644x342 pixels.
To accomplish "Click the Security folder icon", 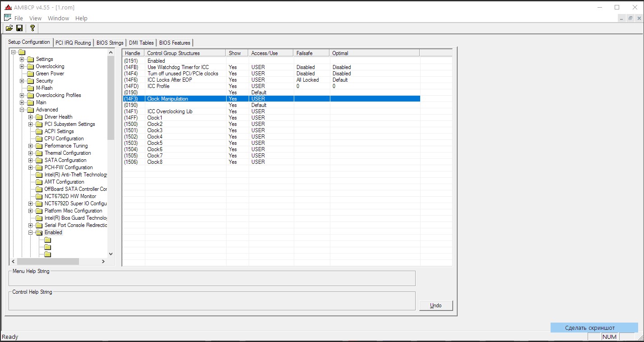I will pyautogui.click(x=31, y=81).
